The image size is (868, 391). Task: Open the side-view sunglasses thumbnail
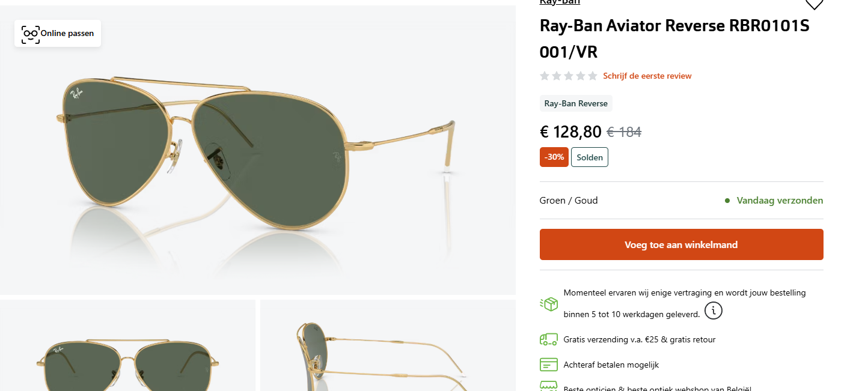click(x=388, y=345)
